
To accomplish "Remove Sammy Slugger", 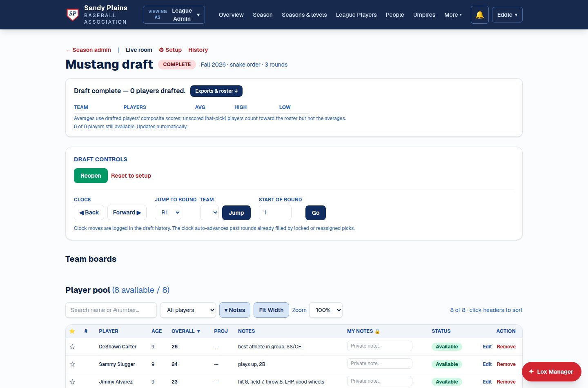I will pyautogui.click(x=506, y=364).
